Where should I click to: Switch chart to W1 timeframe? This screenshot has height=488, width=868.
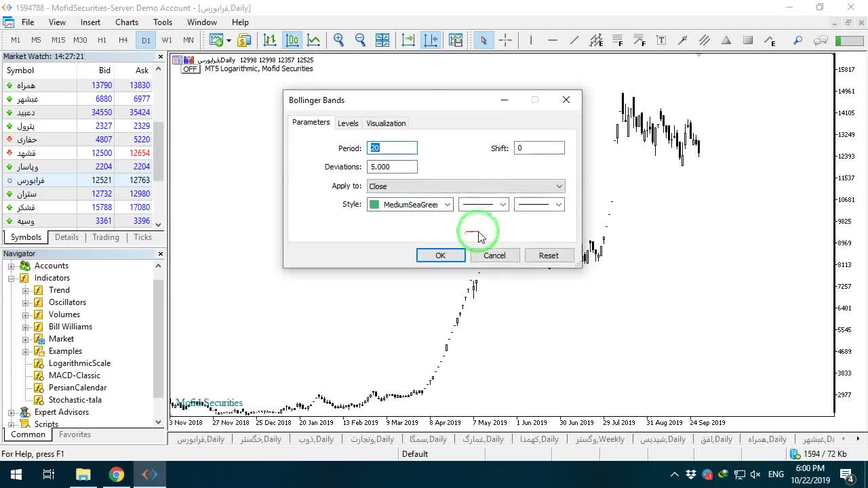(x=167, y=40)
